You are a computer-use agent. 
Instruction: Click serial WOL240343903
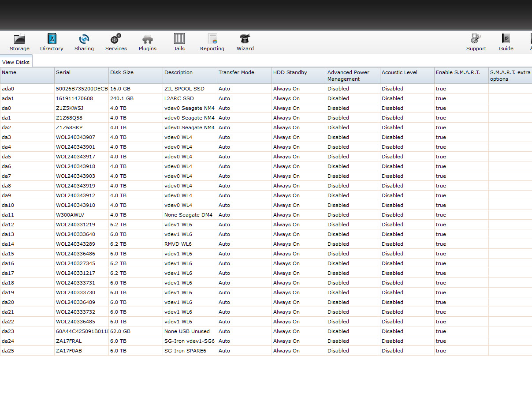coord(75,176)
